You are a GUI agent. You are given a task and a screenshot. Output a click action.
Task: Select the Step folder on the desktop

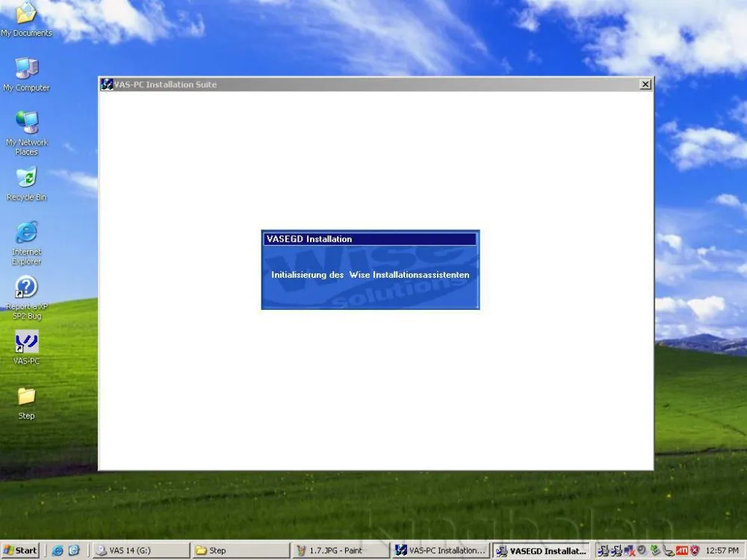[x=26, y=403]
